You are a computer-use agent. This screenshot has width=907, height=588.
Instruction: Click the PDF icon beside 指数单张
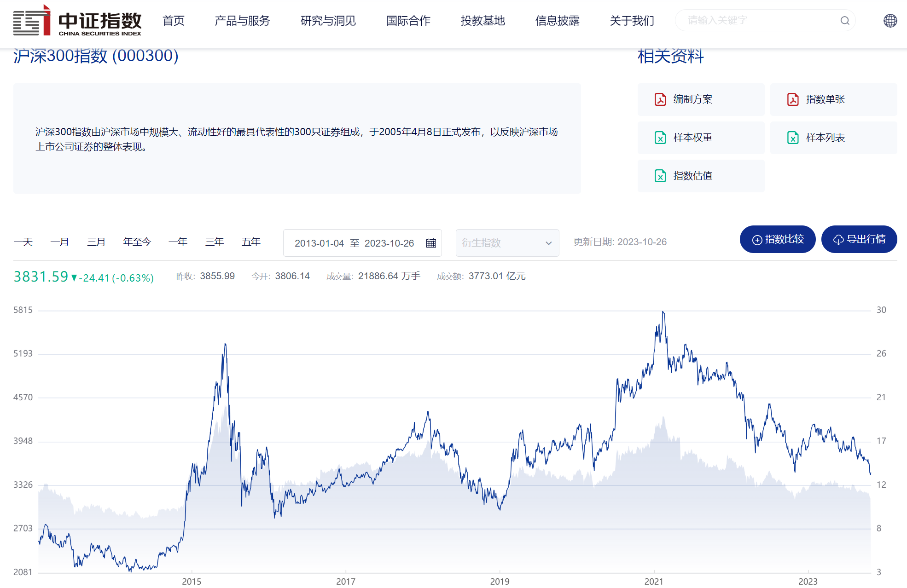pos(793,99)
